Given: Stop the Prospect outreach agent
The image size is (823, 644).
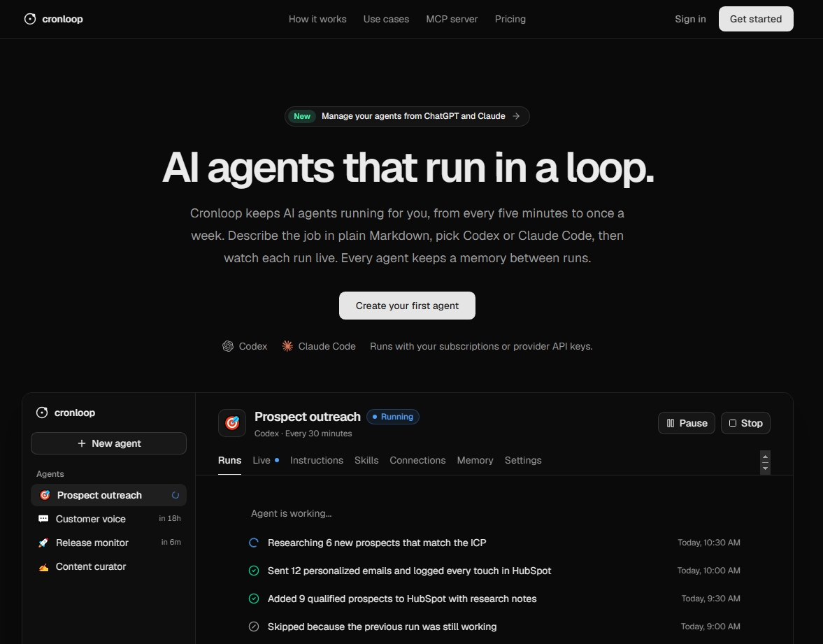Looking at the screenshot, I should pyautogui.click(x=745, y=423).
